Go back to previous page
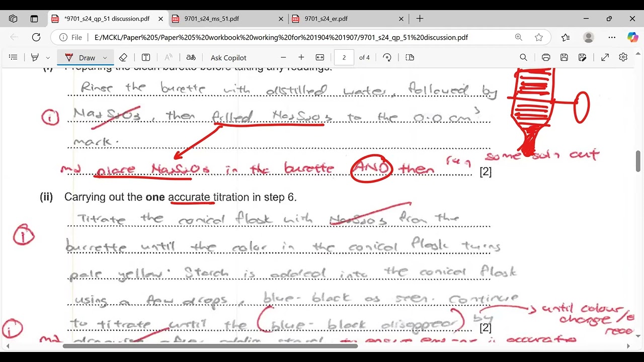The height and width of the screenshot is (362, 644). [14, 37]
